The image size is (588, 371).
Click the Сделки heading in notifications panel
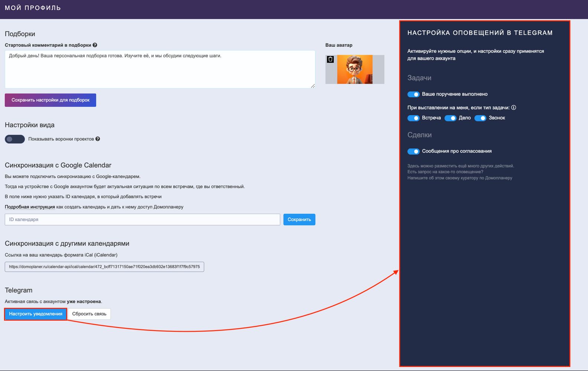(x=419, y=135)
